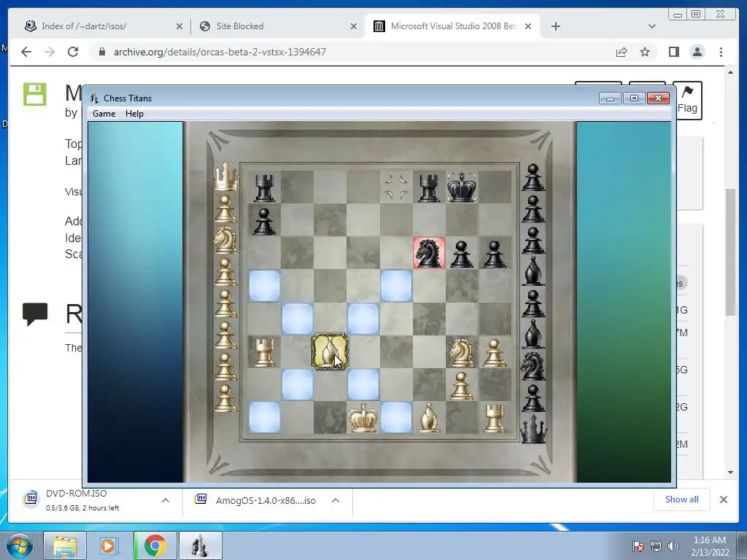Reload the archive.org page
The height and width of the screenshot is (560, 747).
73,52
